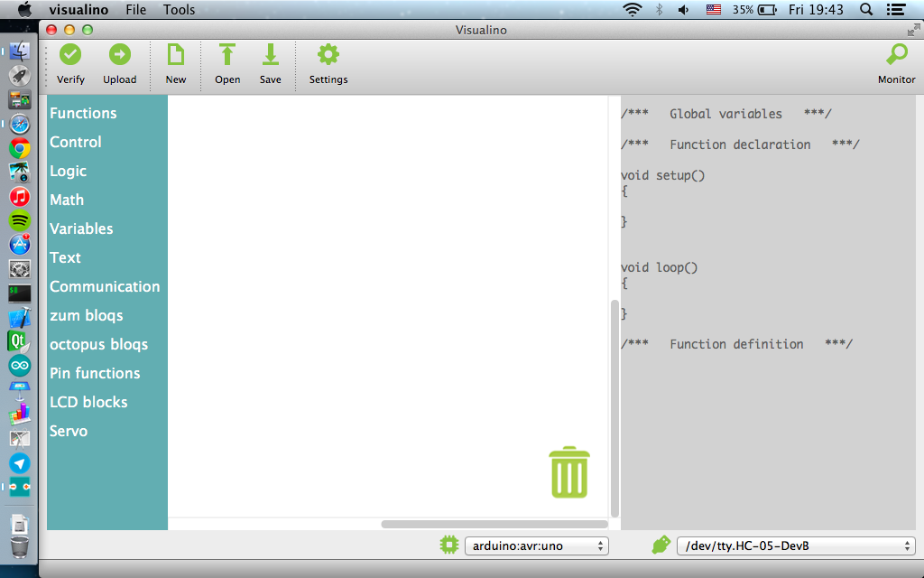The width and height of the screenshot is (924, 578).
Task: Click the workspace vertical scrollbar
Action: [614, 408]
